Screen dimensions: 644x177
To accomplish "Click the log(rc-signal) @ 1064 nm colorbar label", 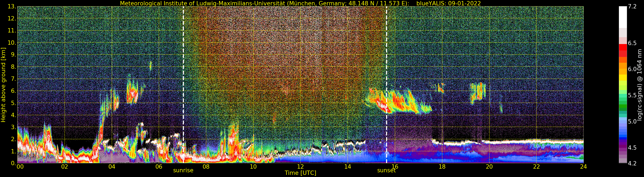I will click(640, 85).
